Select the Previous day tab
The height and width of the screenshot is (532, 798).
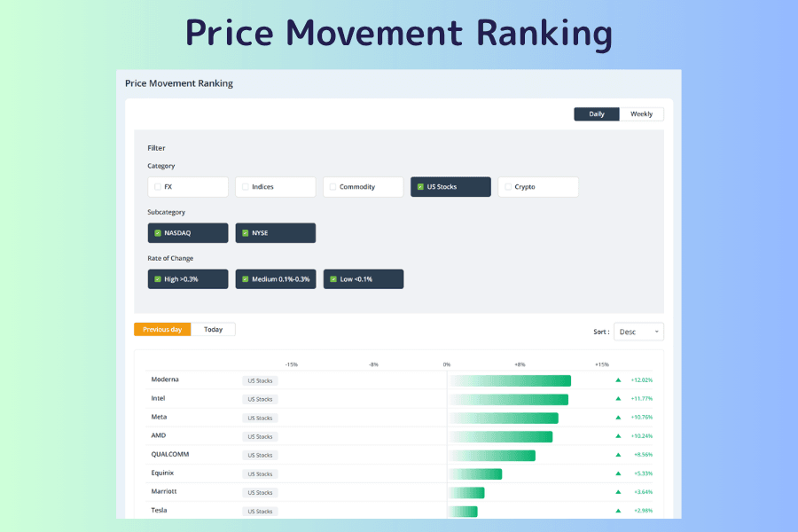[x=162, y=329]
